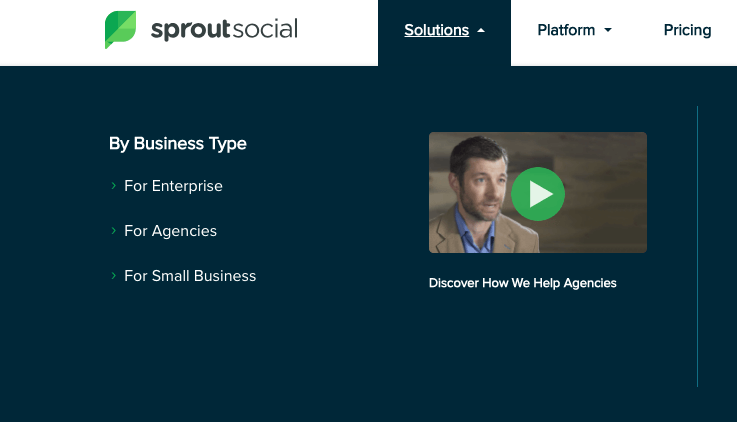Open the For Small Business link
Viewport: 737px width, 422px height.
coord(190,276)
